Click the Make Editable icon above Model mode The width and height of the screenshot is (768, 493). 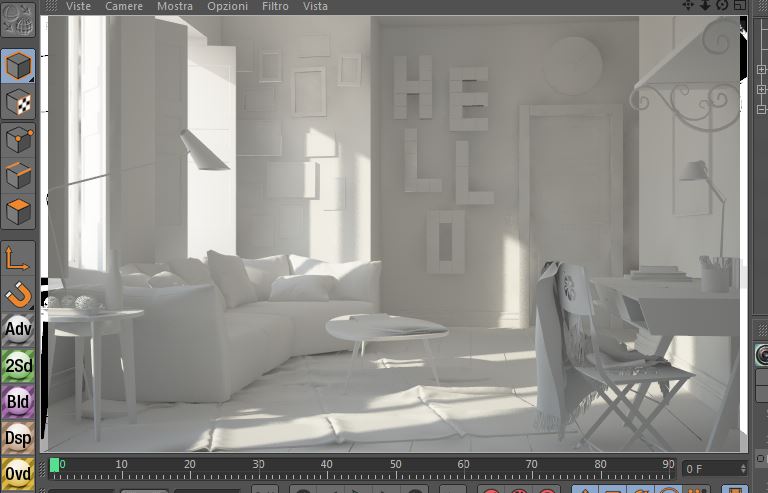[x=18, y=20]
